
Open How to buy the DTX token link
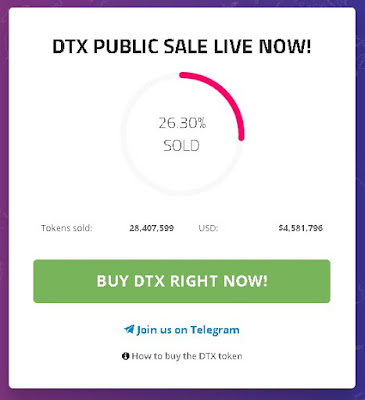coord(182,356)
